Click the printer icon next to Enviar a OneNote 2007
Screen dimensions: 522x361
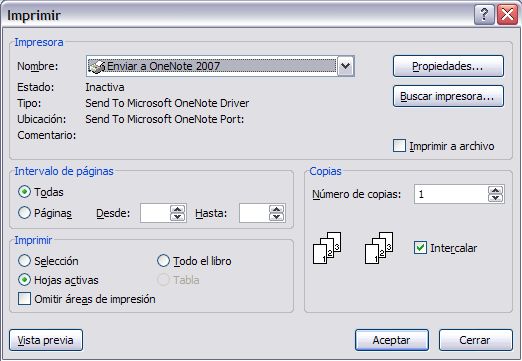(x=97, y=66)
